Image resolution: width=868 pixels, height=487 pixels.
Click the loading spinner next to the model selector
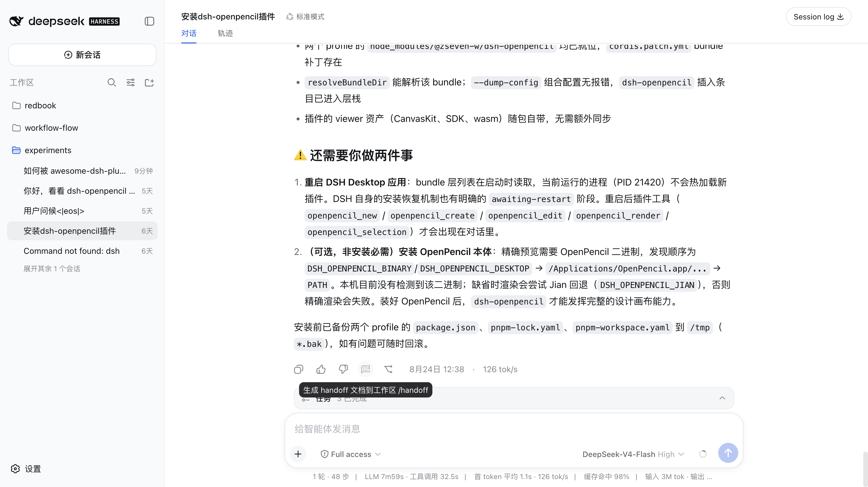[703, 454]
